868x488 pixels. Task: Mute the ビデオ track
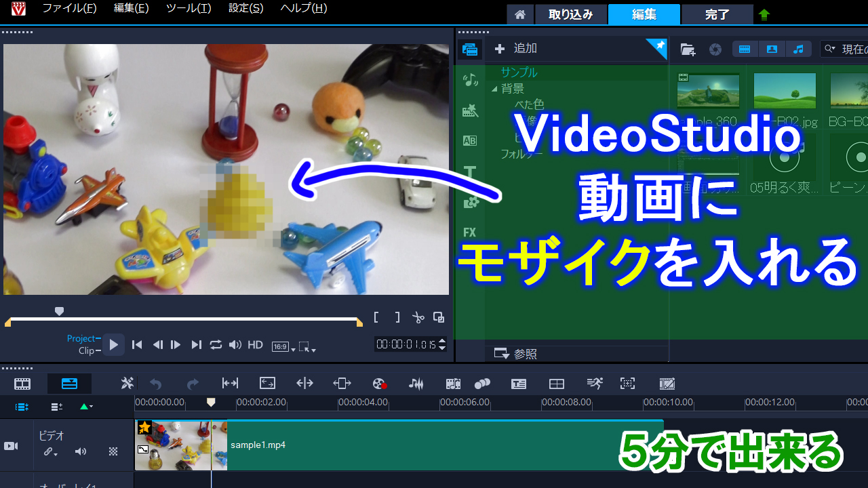[81, 451]
